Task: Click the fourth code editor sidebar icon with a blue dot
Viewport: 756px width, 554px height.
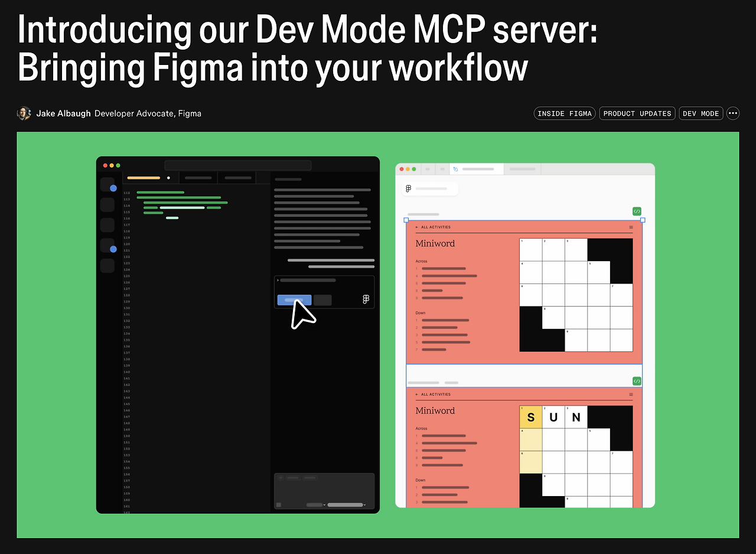Action: click(x=107, y=245)
